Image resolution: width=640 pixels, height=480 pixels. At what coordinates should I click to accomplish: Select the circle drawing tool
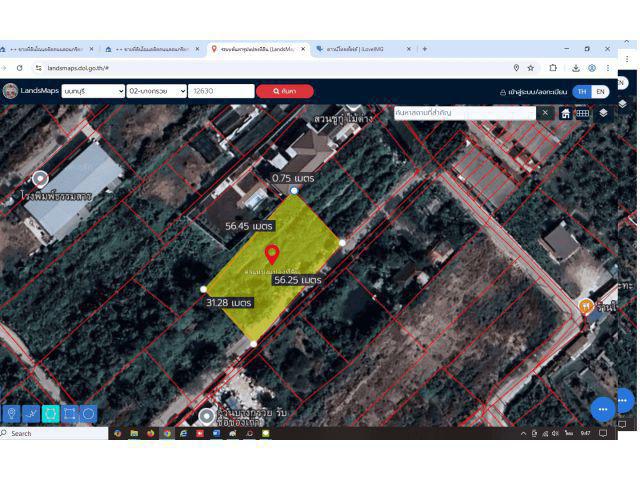pos(89,413)
